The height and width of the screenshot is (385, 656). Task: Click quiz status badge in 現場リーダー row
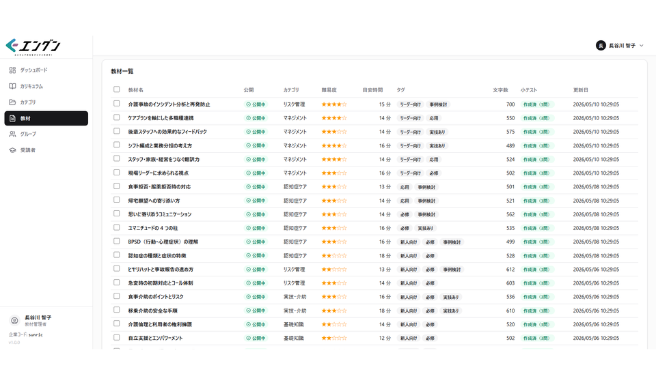coord(537,173)
